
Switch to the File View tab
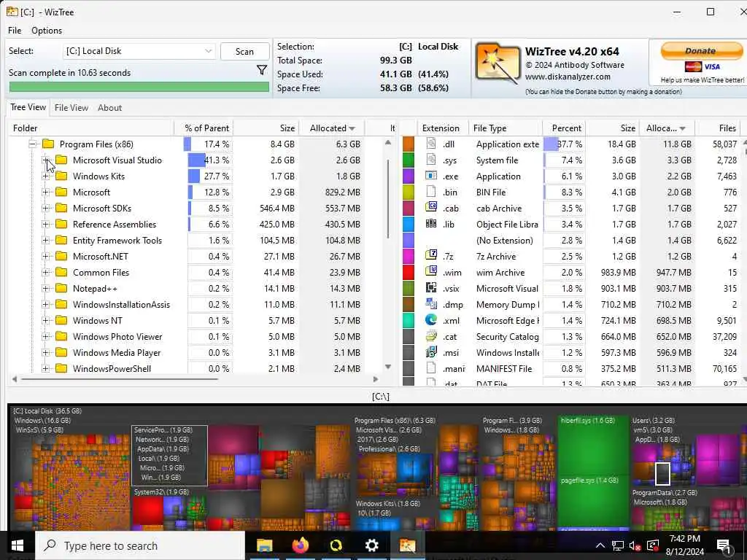[71, 108]
